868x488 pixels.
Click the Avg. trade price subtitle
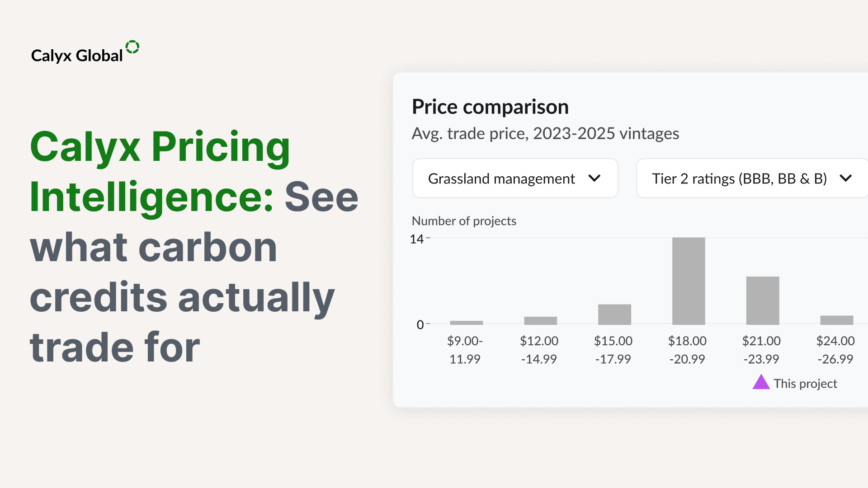click(545, 134)
